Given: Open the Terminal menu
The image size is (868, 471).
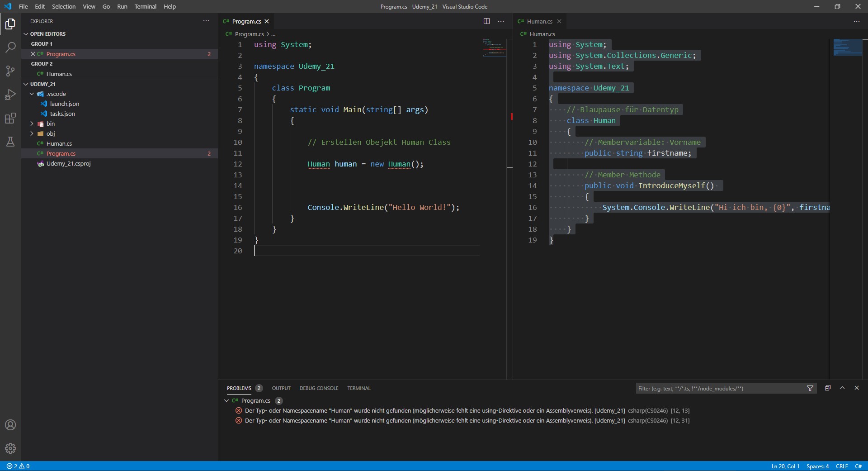Looking at the screenshot, I should tap(145, 6).
